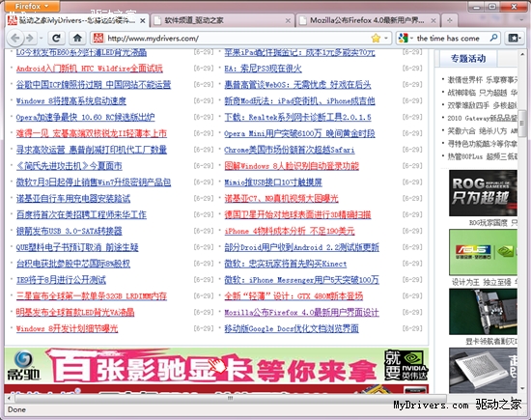Viewport: 531px width, 420px height.
Task: Click the ROG 只为超越 ad thumbnail
Action: tap(483, 193)
